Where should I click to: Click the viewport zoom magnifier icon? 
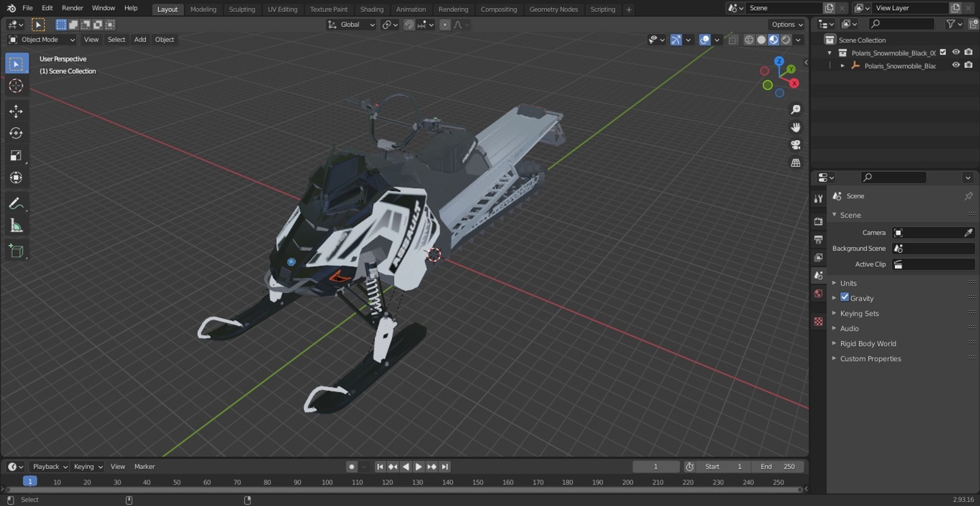tap(795, 110)
